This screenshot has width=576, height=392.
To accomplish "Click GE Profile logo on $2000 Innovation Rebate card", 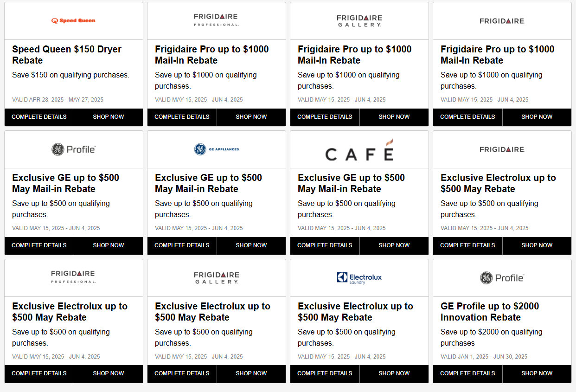I will (502, 278).
